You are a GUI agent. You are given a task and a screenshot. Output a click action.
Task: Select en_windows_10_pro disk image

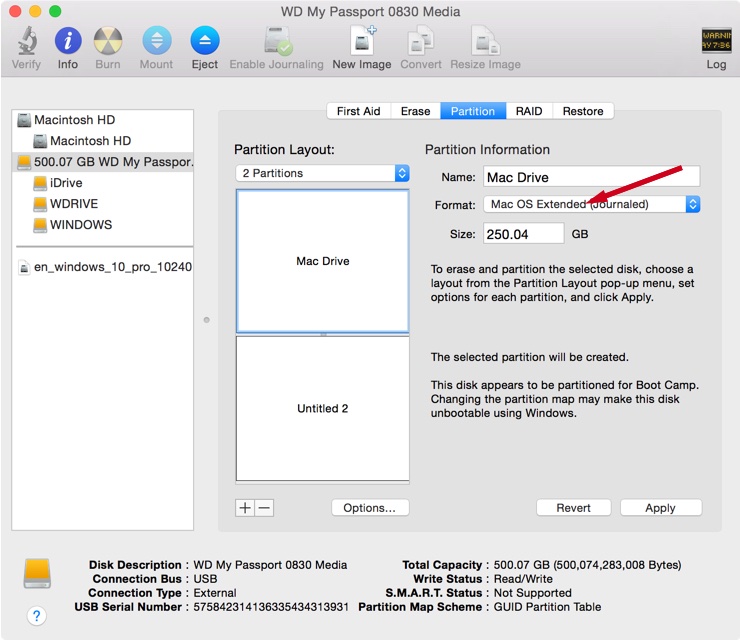pyautogui.click(x=102, y=267)
